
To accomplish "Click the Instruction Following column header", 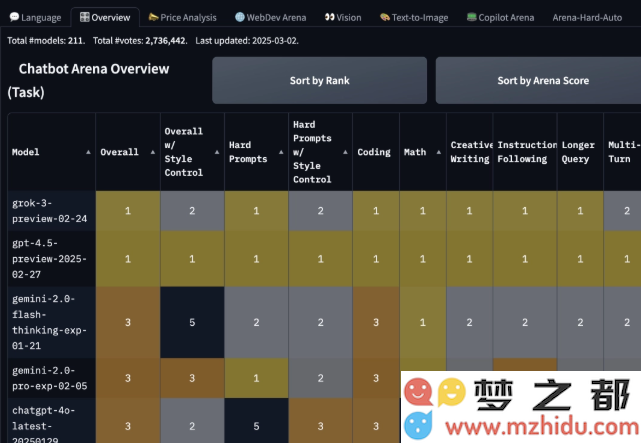I will click(x=525, y=152).
